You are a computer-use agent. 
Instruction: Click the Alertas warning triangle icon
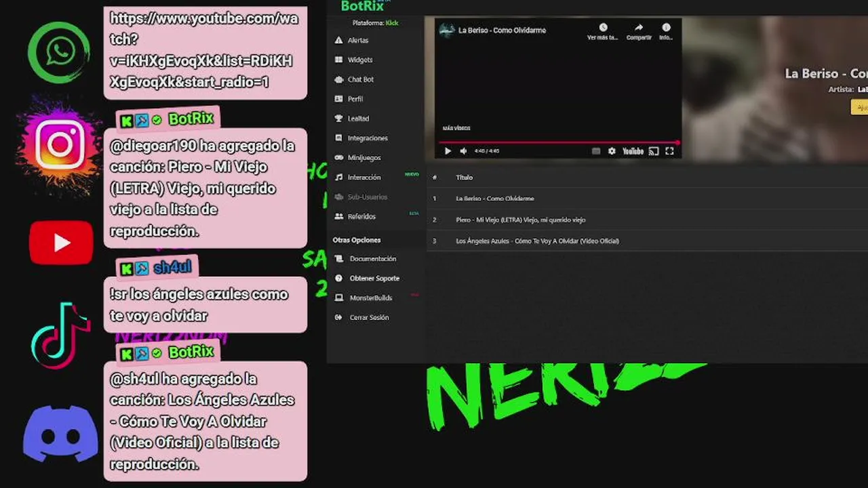point(339,41)
